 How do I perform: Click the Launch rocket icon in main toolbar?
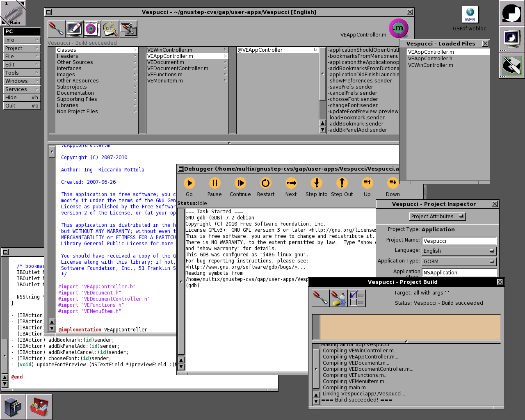tap(74, 29)
